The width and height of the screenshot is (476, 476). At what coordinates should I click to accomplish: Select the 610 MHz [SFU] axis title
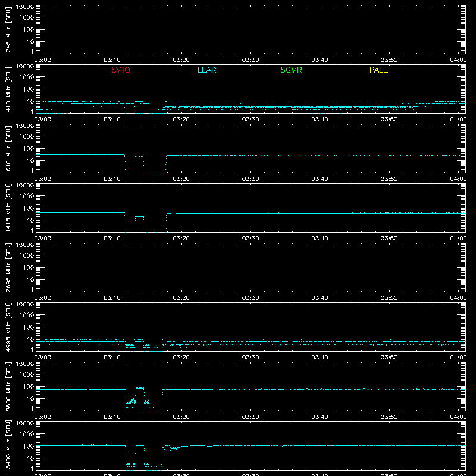click(x=8, y=148)
